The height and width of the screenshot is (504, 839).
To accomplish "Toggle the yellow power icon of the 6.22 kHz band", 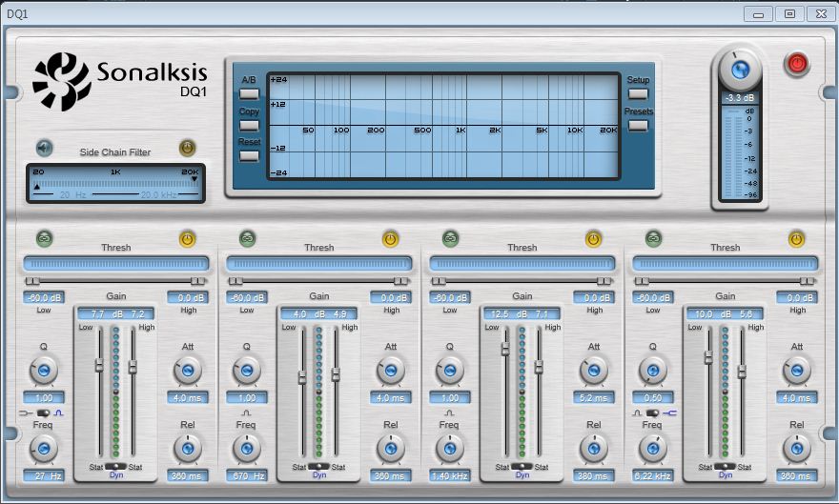I will (796, 238).
